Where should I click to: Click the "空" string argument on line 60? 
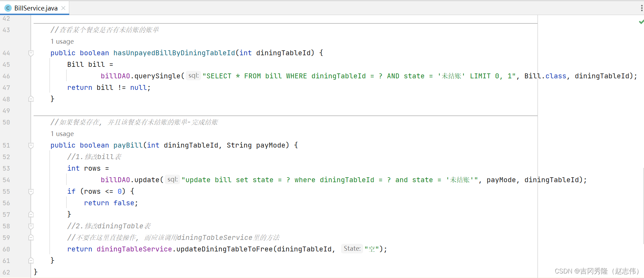[x=372, y=249]
